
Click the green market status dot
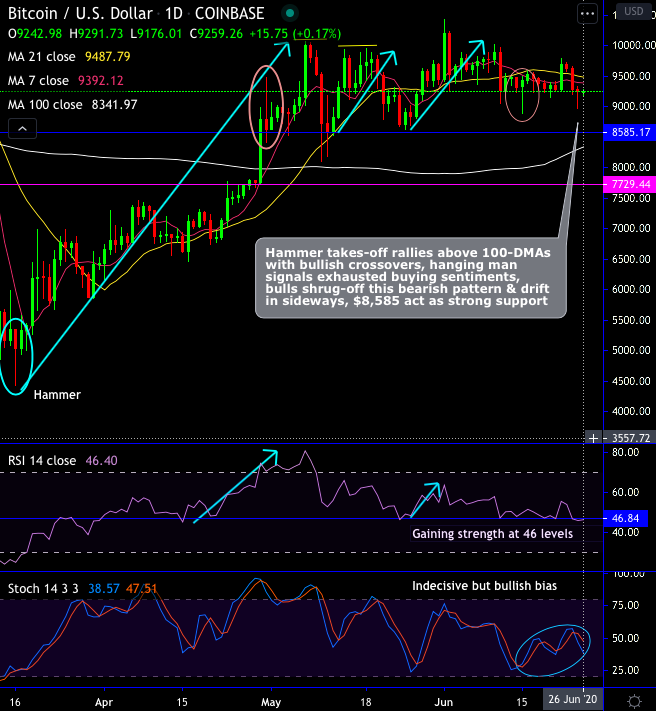pos(290,14)
